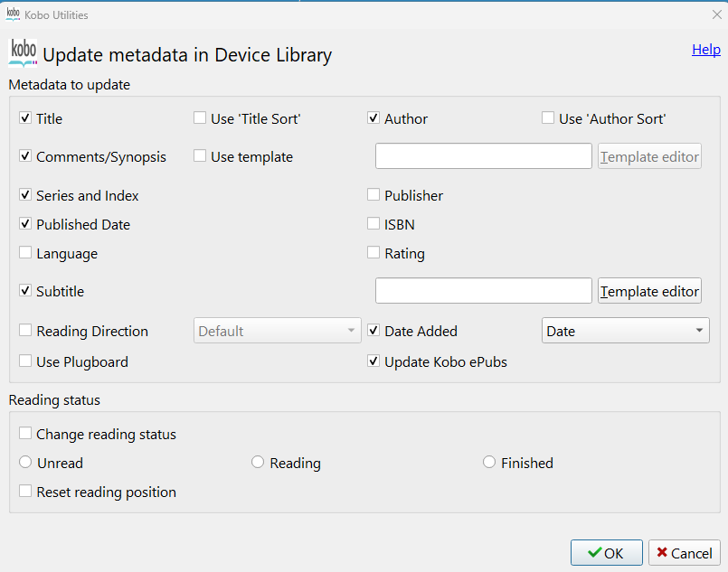Viewport: 728px width, 572px height.
Task: Open Template editor for Subtitle
Action: click(x=649, y=291)
